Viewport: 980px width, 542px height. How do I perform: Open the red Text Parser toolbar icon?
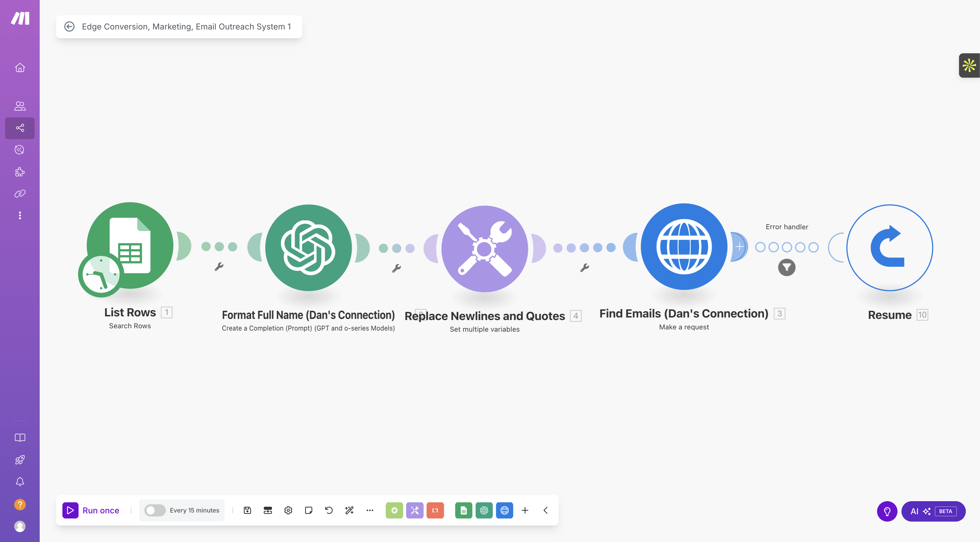[435, 511]
